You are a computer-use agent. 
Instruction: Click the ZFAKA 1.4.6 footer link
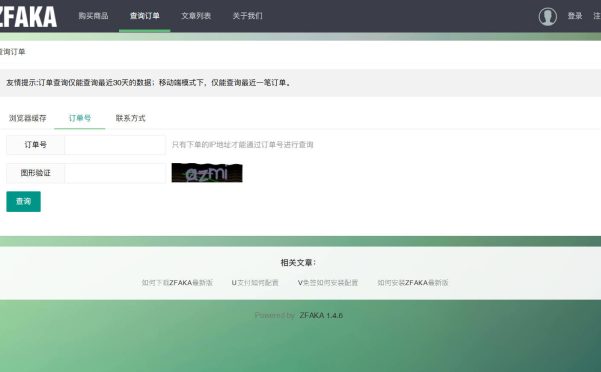coord(321,315)
